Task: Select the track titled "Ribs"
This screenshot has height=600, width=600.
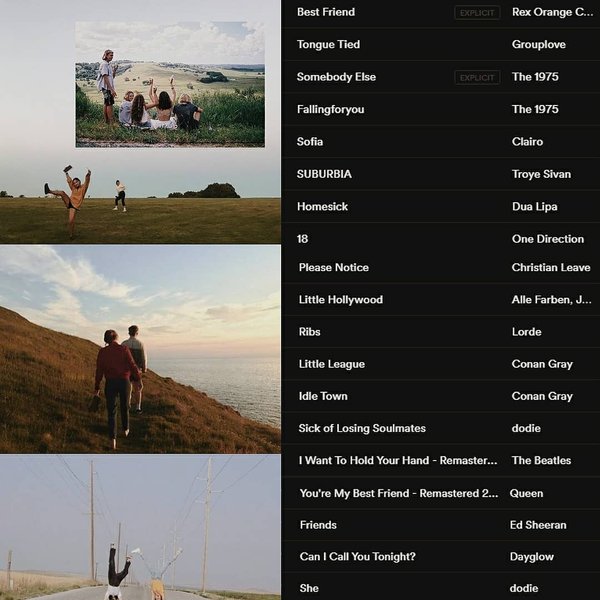Action: [310, 332]
